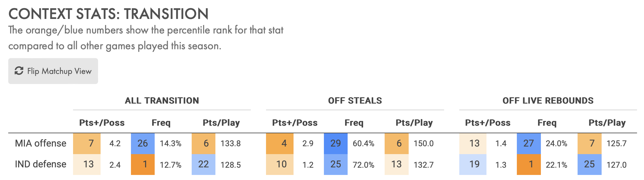
Task: Click Freq column header under Off Steals
Action: click(x=354, y=123)
